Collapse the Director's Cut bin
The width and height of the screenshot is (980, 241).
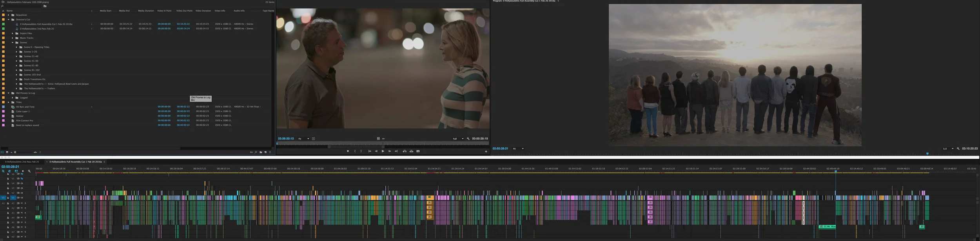click(8, 20)
